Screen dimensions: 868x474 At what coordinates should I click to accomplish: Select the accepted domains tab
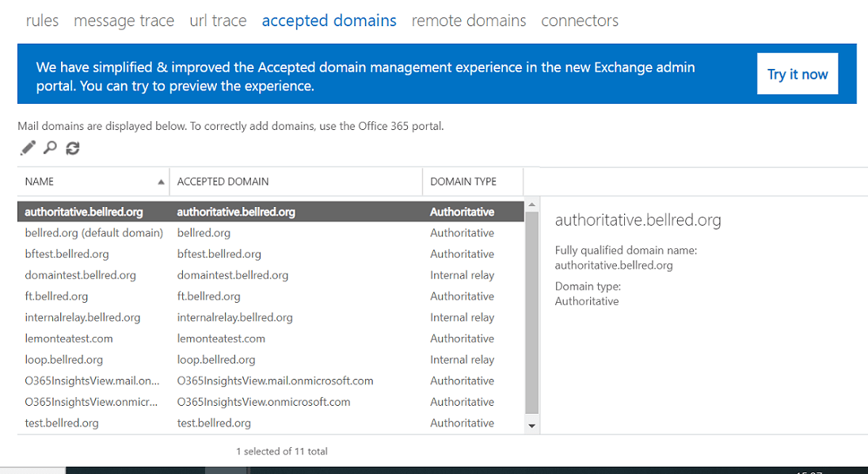329,21
